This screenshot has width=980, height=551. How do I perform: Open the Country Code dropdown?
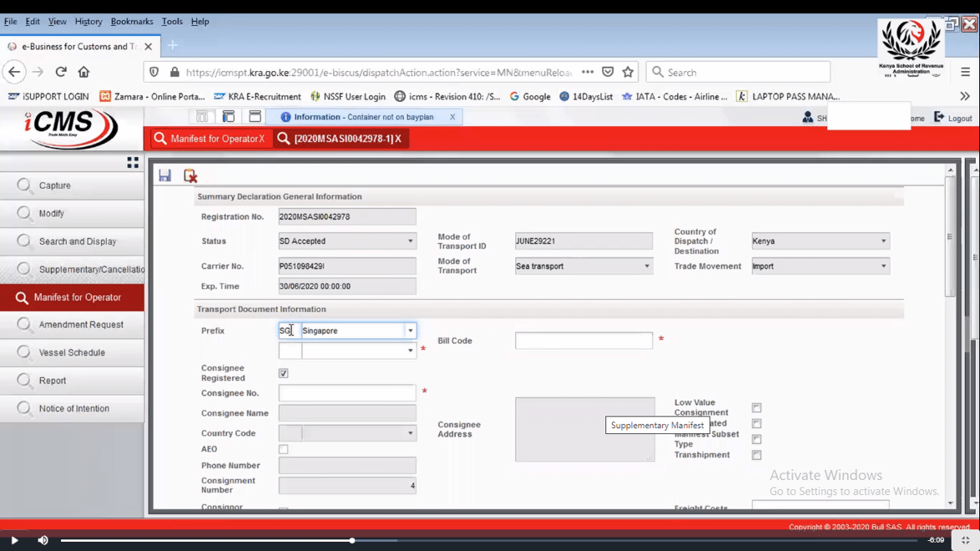[x=410, y=432]
